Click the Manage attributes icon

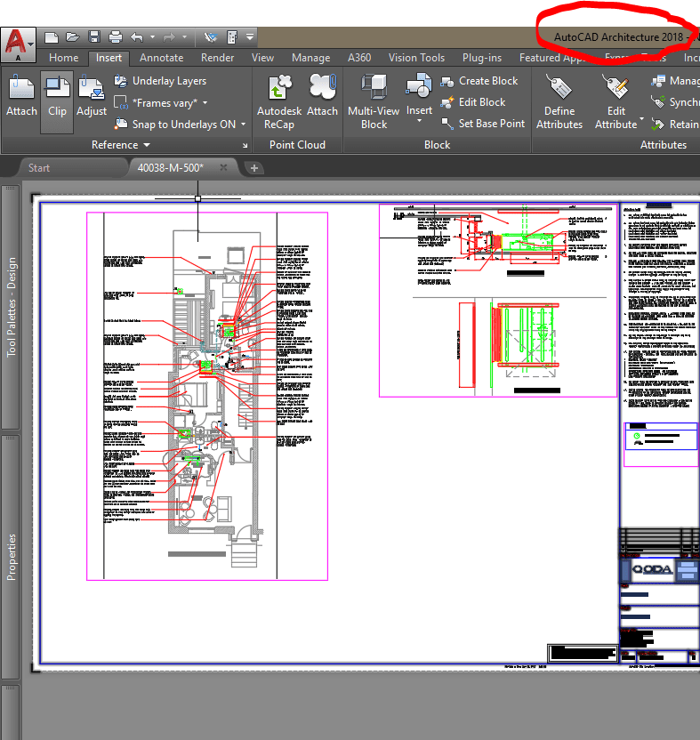(657, 81)
